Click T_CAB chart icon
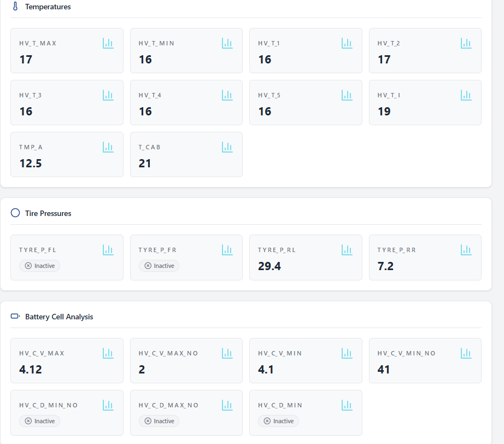504x444 pixels. [x=227, y=147]
